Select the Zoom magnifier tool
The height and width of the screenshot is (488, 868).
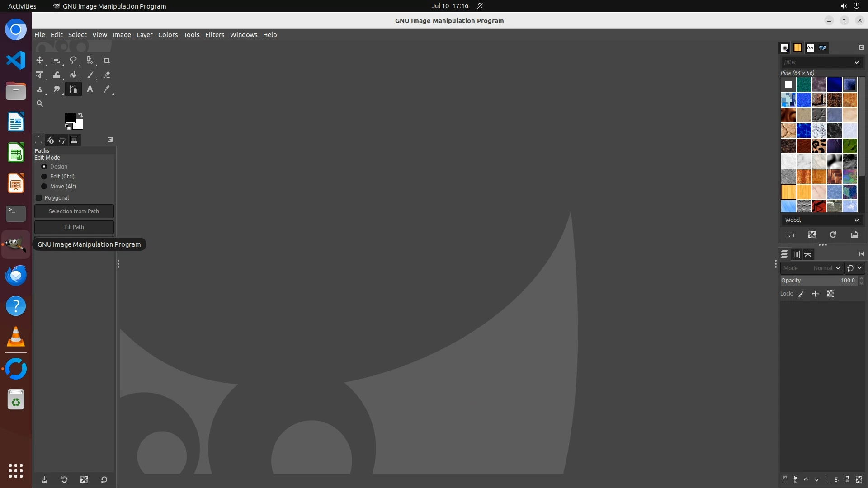[x=40, y=103]
